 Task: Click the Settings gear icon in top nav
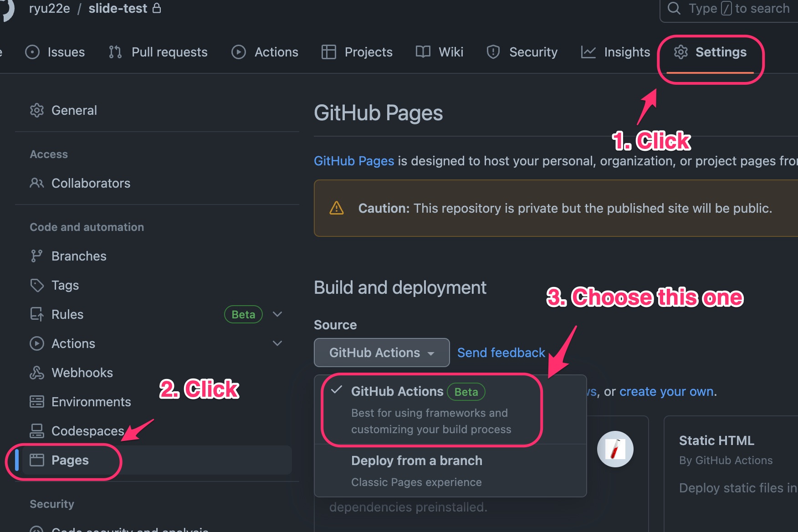point(681,52)
